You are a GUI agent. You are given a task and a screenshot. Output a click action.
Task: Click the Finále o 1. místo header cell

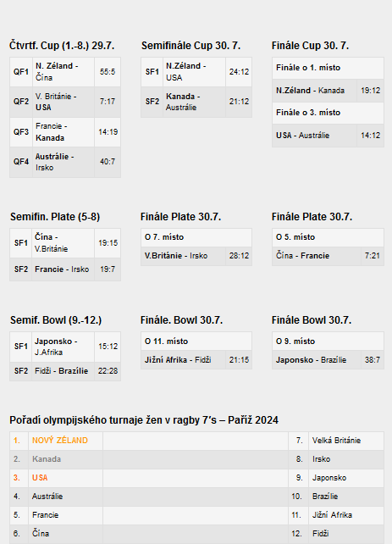click(328, 68)
